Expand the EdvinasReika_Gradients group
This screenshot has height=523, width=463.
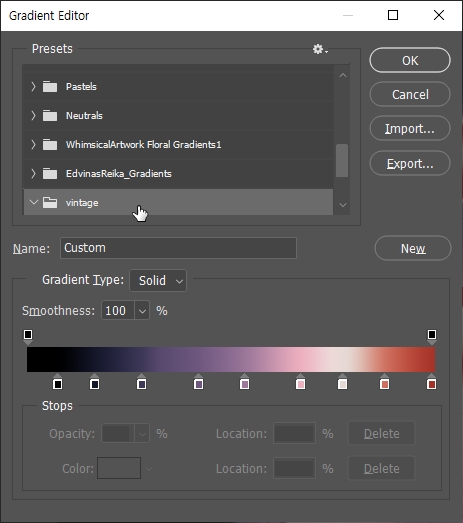click(33, 174)
